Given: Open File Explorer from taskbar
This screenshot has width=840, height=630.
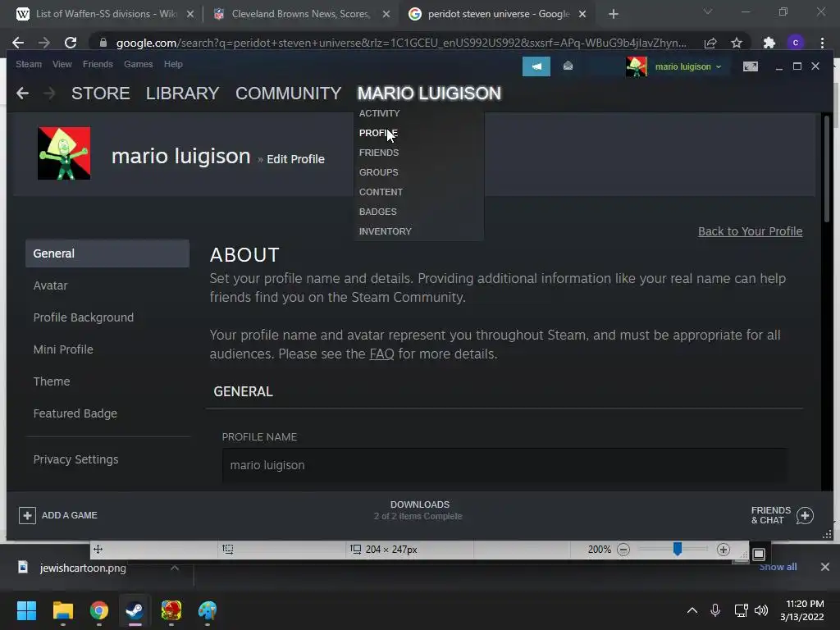Looking at the screenshot, I should [x=62, y=610].
